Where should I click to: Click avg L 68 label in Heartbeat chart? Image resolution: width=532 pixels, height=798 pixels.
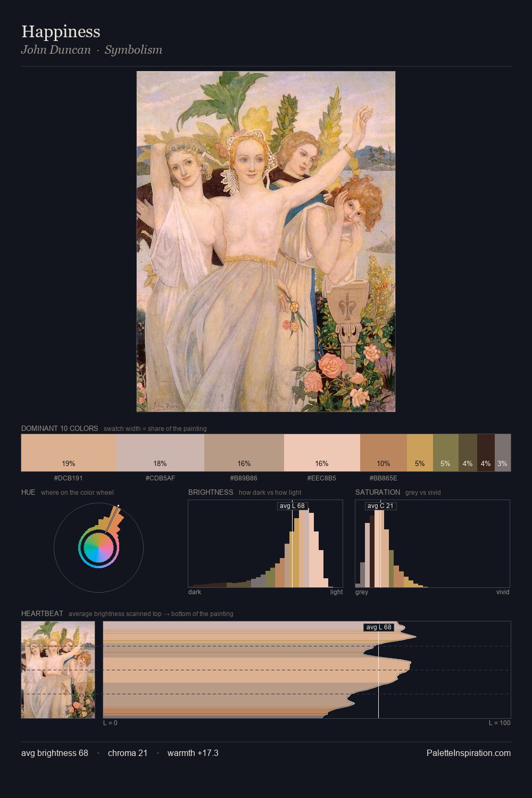coord(379,627)
